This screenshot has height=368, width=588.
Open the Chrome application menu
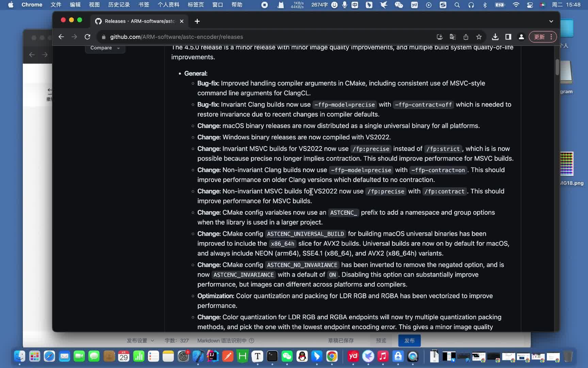pyautogui.click(x=32, y=5)
